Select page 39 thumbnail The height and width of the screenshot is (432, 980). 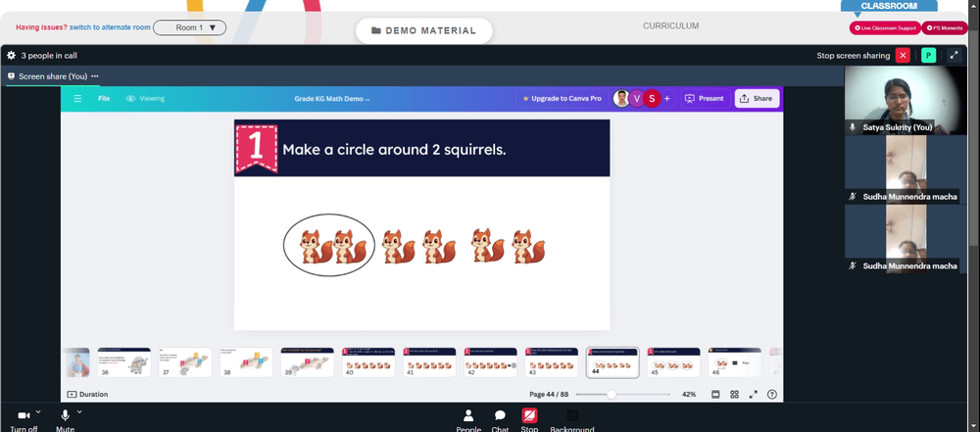coord(307,362)
